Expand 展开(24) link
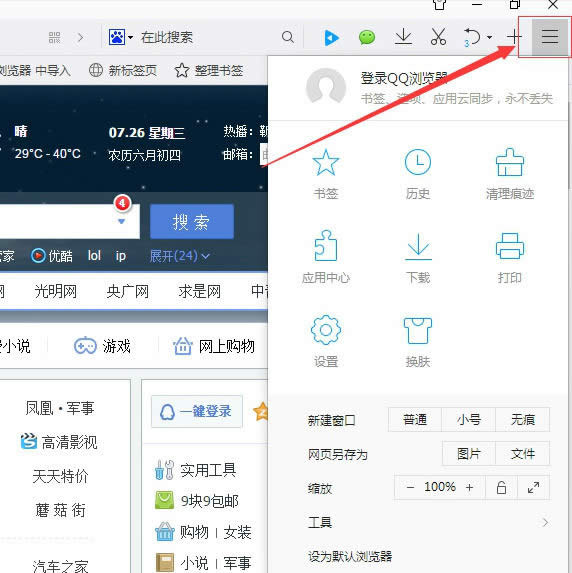The height and width of the screenshot is (573, 572). 179,256
